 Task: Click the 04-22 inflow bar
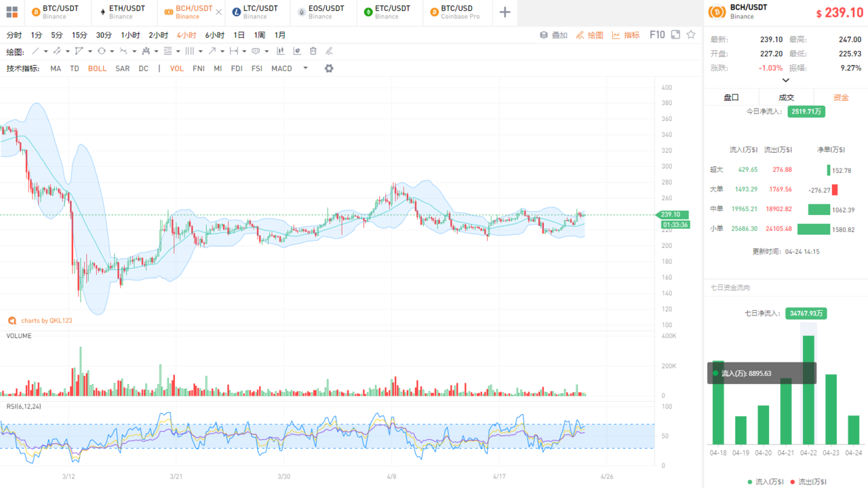[x=808, y=390]
